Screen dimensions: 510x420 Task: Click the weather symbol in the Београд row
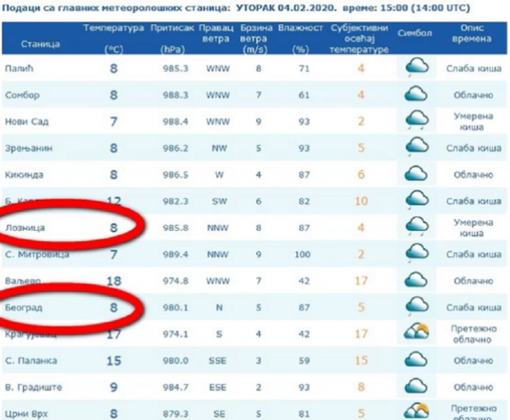pyautogui.click(x=417, y=307)
